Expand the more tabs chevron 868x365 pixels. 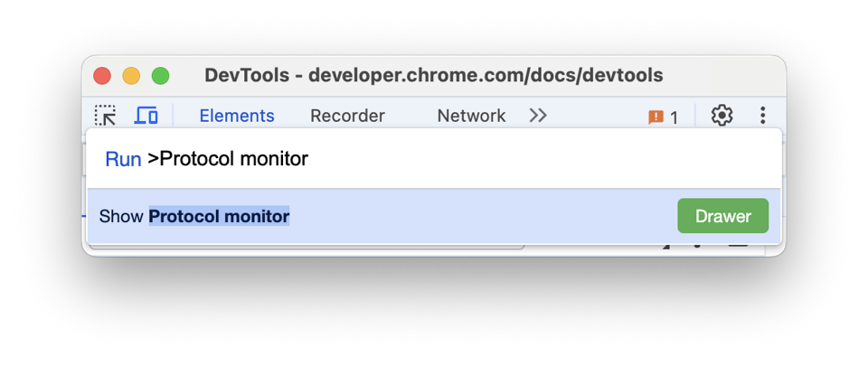[x=538, y=116]
